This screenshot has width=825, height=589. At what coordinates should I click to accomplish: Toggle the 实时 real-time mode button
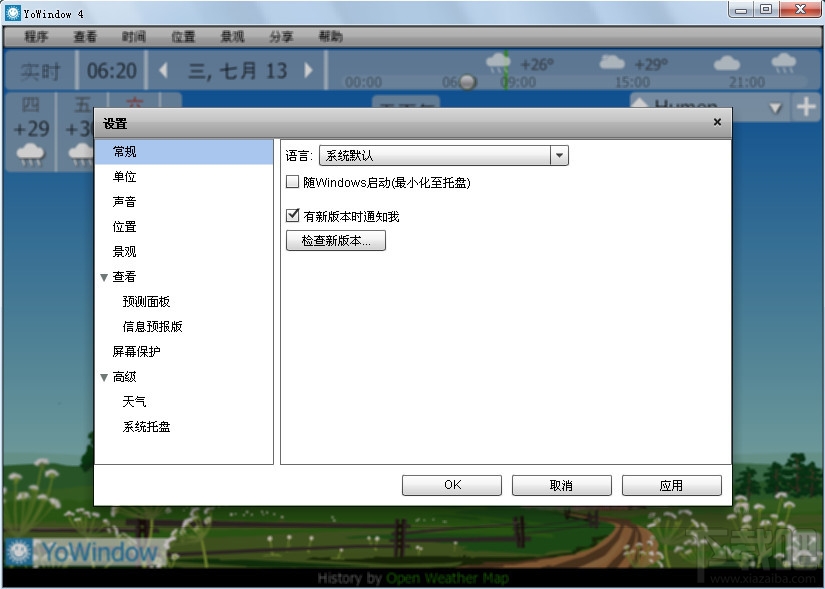tap(38, 69)
